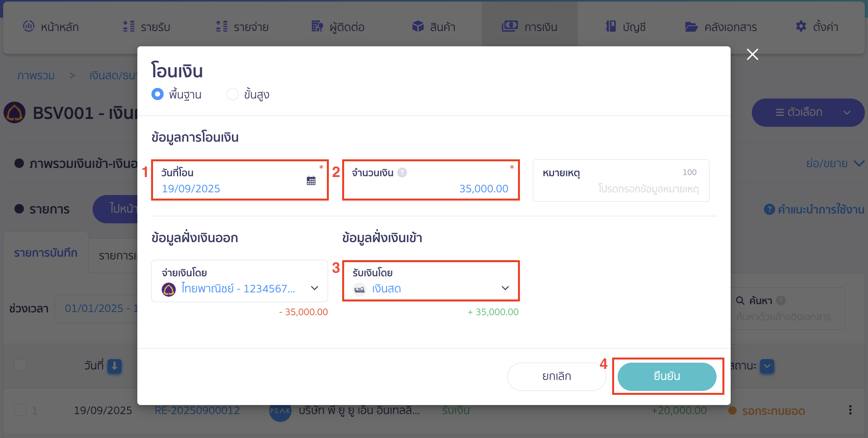The width and height of the screenshot is (868, 438).
Task: Select the พื้นฐาน radio option
Action: [x=157, y=94]
